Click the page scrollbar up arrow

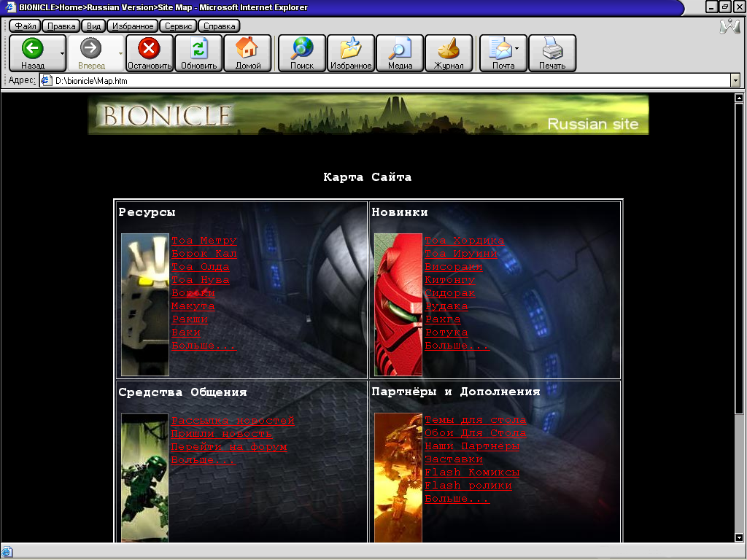(x=739, y=98)
